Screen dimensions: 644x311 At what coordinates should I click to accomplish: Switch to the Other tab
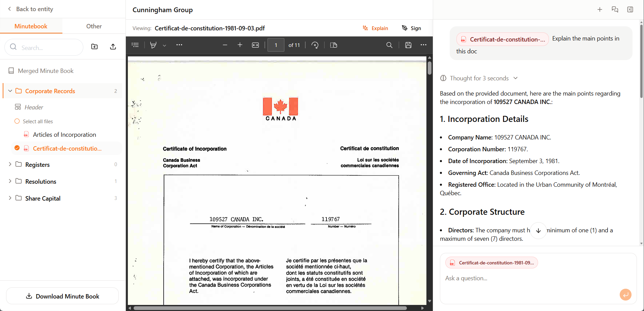tap(94, 26)
